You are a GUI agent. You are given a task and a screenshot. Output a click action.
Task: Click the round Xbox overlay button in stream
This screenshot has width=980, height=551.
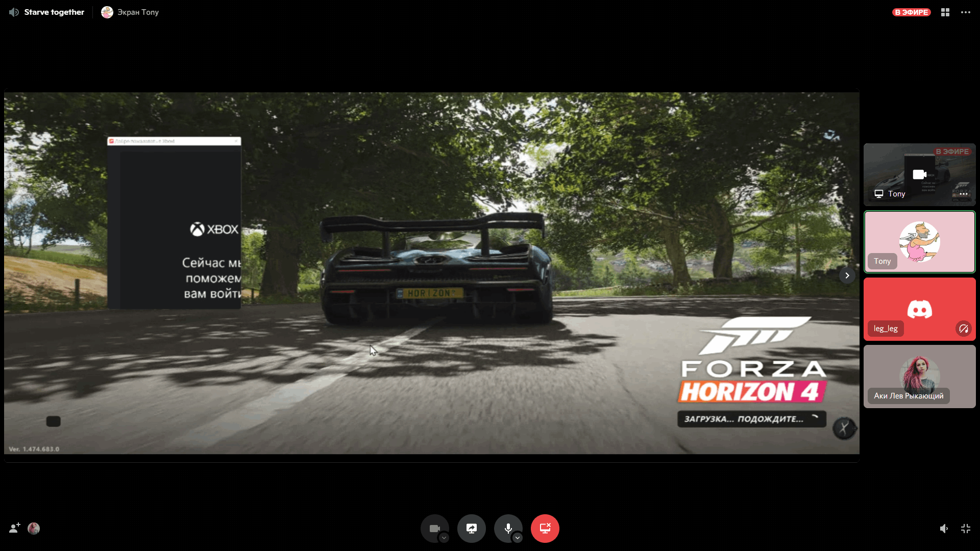844,428
